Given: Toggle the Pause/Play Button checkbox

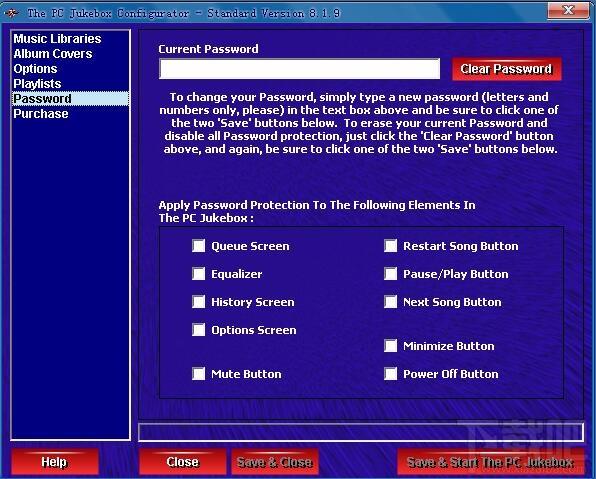Looking at the screenshot, I should click(390, 274).
